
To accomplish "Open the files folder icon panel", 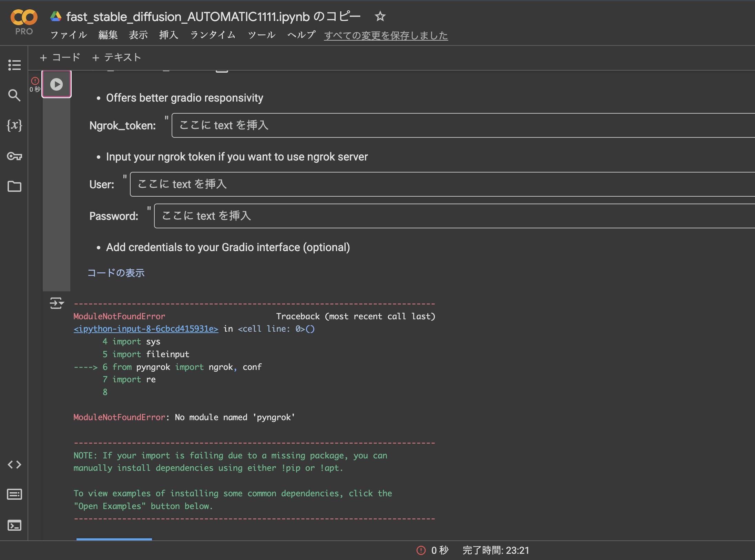I will pos(14,186).
